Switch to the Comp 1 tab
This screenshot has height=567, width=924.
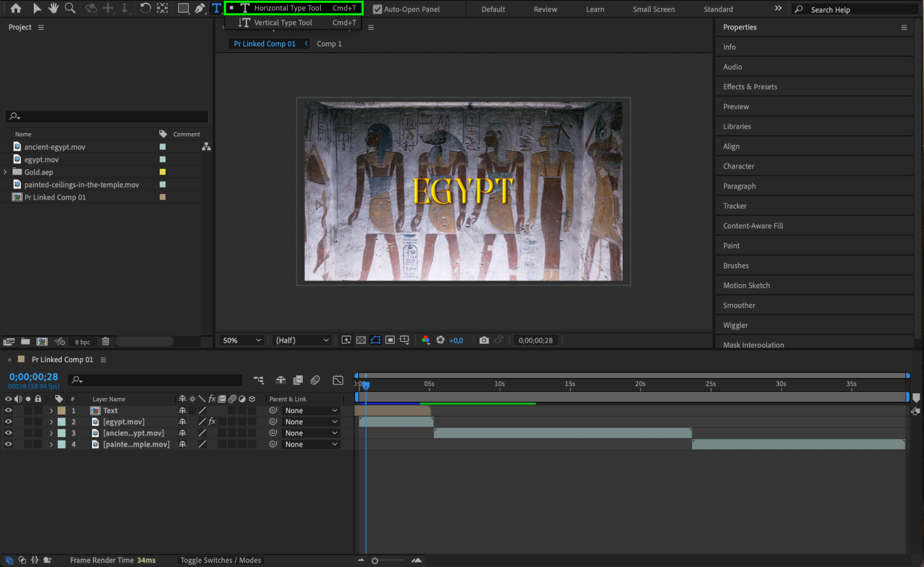click(x=329, y=43)
